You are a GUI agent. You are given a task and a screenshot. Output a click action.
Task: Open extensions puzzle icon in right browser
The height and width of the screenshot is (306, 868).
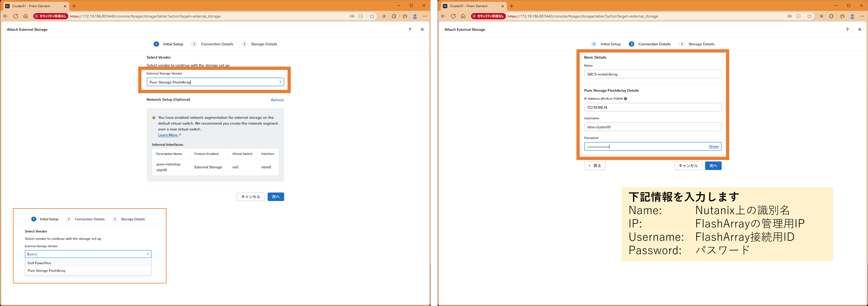coord(831,16)
